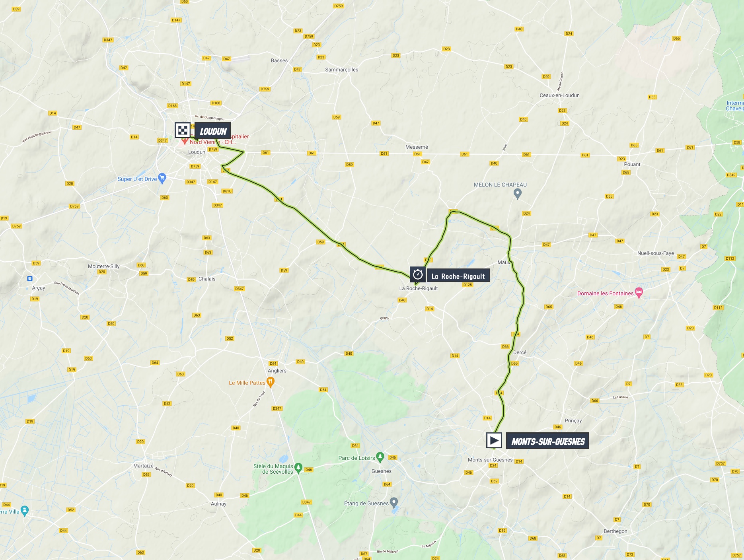The height and width of the screenshot is (560, 744).
Task: Click the Messemé village label
Action: [417, 147]
